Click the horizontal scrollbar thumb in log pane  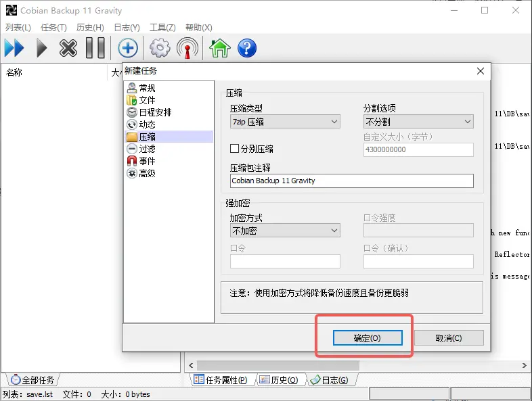pyautogui.click(x=278, y=365)
